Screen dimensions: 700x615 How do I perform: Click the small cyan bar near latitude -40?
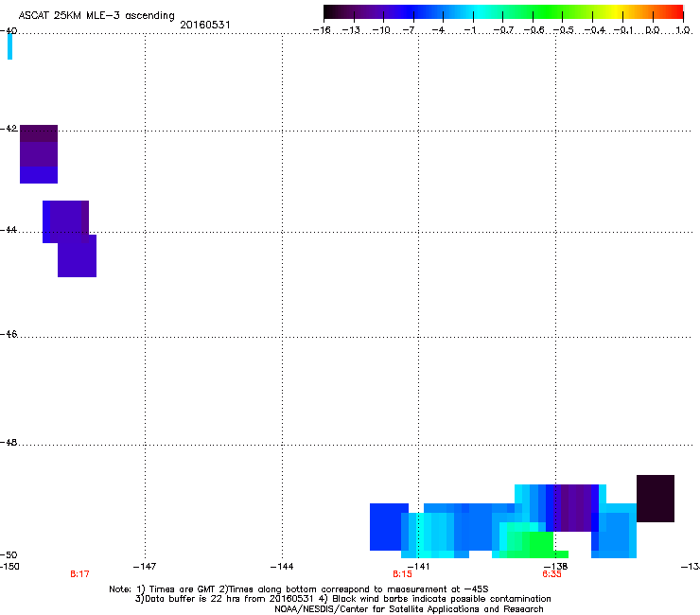9,46
